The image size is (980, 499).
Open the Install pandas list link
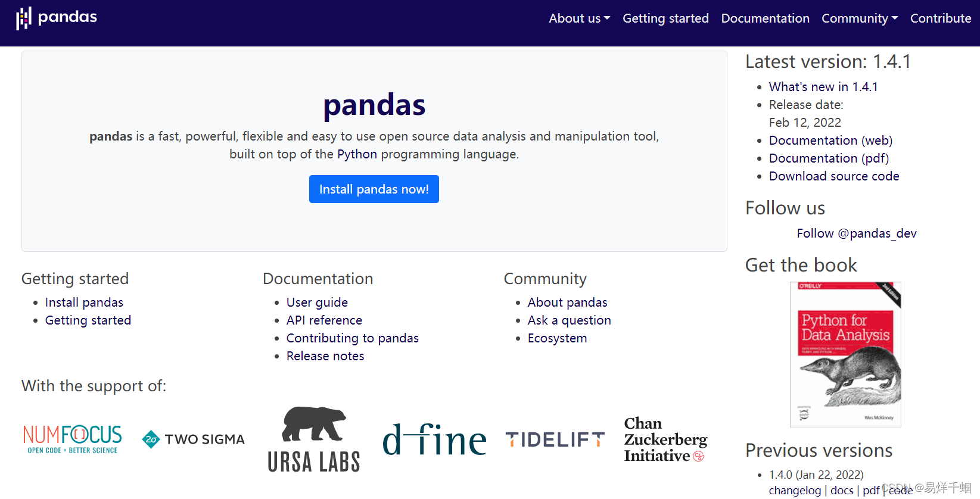[84, 302]
